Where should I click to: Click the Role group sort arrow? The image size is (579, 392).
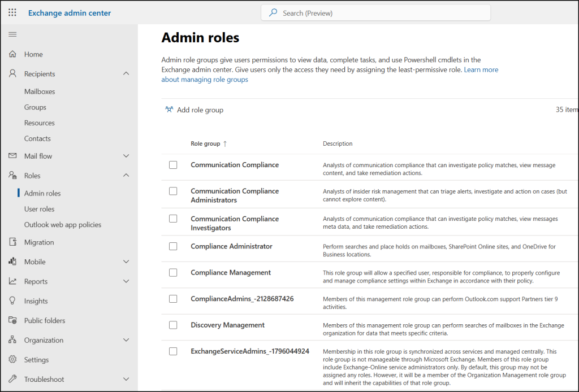pyautogui.click(x=225, y=143)
